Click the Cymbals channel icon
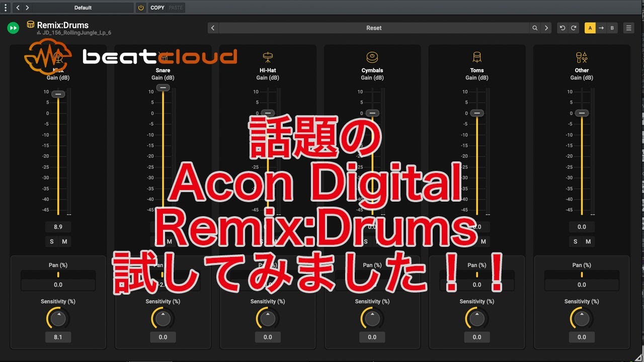 [372, 57]
